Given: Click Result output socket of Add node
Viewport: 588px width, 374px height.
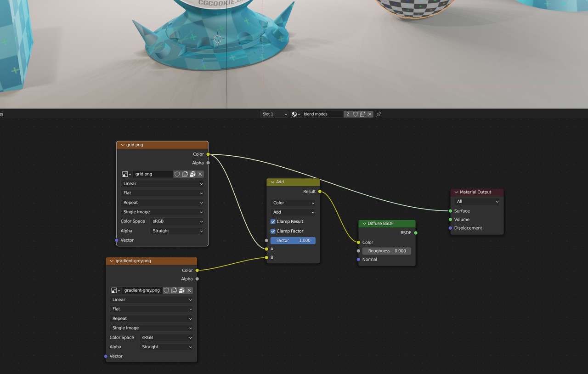Looking at the screenshot, I should [x=320, y=192].
